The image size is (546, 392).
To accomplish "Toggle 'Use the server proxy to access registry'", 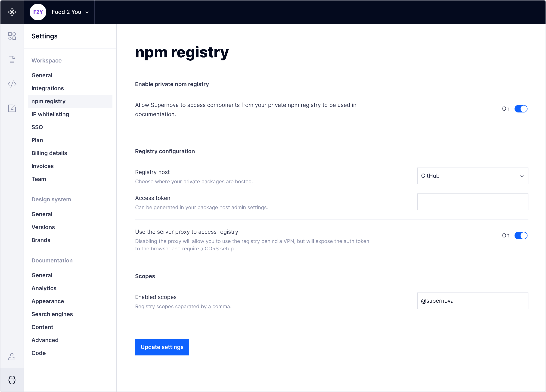I will [521, 236].
